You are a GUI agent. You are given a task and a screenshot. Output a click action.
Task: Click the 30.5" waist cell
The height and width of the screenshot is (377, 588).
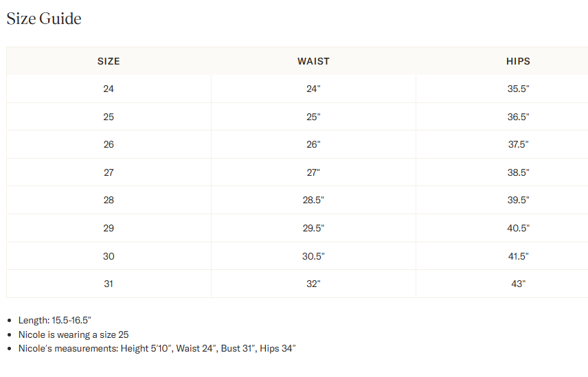coord(313,256)
